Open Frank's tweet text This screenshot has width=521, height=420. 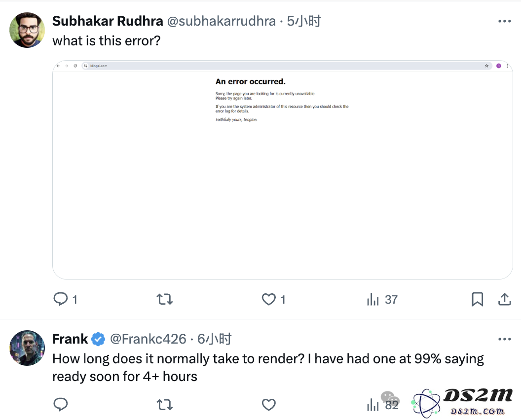click(x=268, y=368)
